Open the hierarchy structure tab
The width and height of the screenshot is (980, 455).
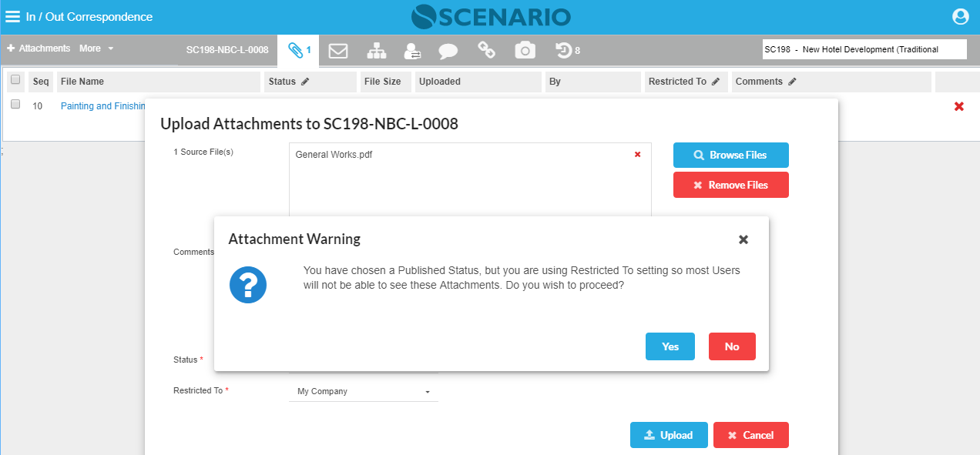coord(377,51)
